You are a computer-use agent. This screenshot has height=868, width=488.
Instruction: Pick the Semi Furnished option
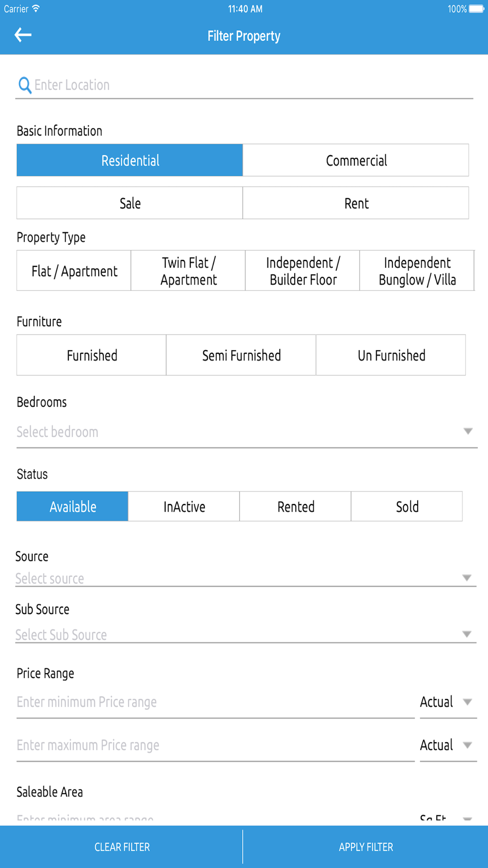point(241,355)
